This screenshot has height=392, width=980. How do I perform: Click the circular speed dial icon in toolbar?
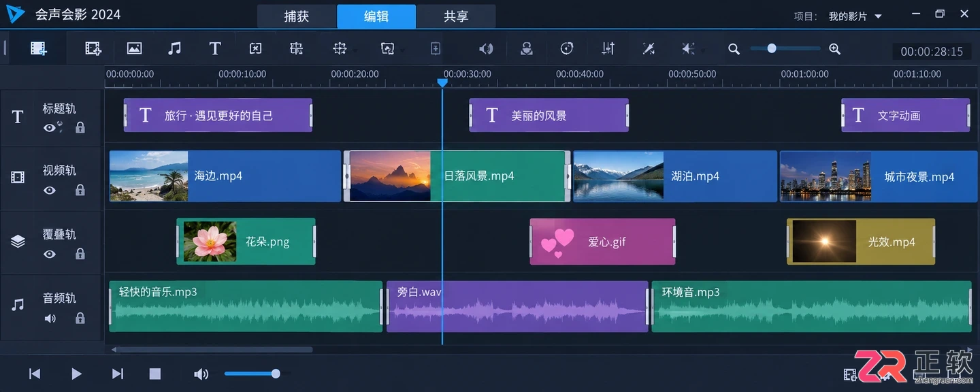(567, 48)
